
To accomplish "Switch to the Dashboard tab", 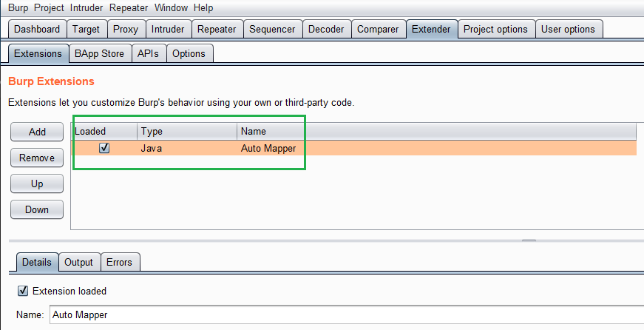I will point(37,29).
